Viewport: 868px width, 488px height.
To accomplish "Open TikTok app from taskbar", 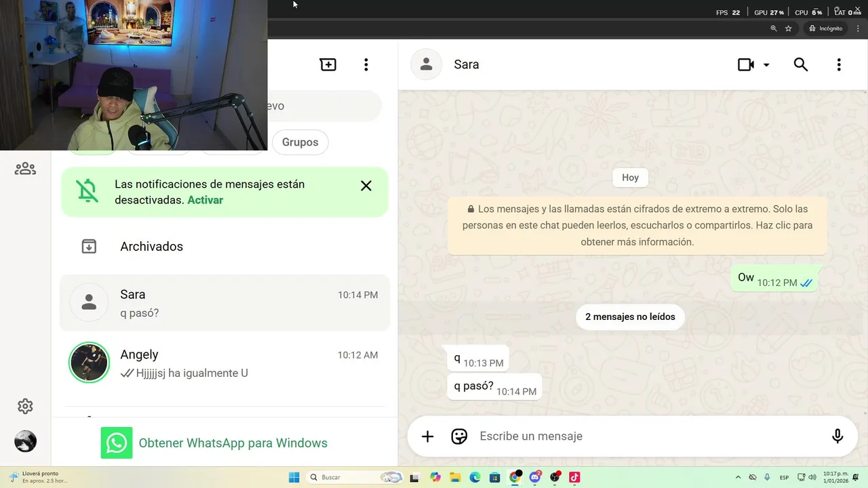I will (x=574, y=477).
